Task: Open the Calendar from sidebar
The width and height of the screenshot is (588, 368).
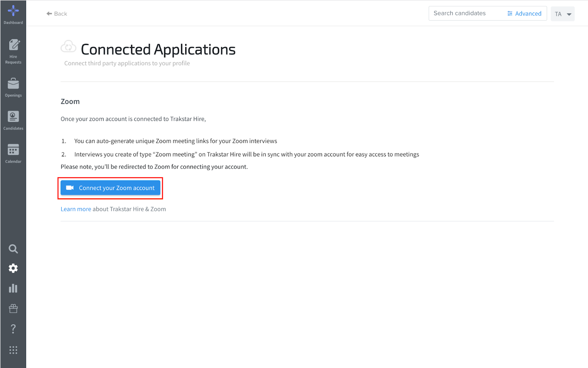Action: pos(13,154)
